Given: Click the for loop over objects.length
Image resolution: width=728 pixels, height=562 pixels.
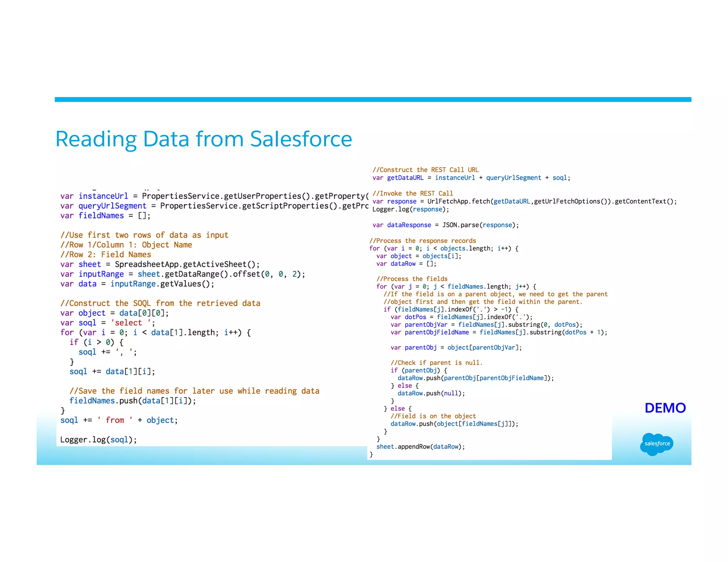Looking at the screenshot, I should (444, 248).
